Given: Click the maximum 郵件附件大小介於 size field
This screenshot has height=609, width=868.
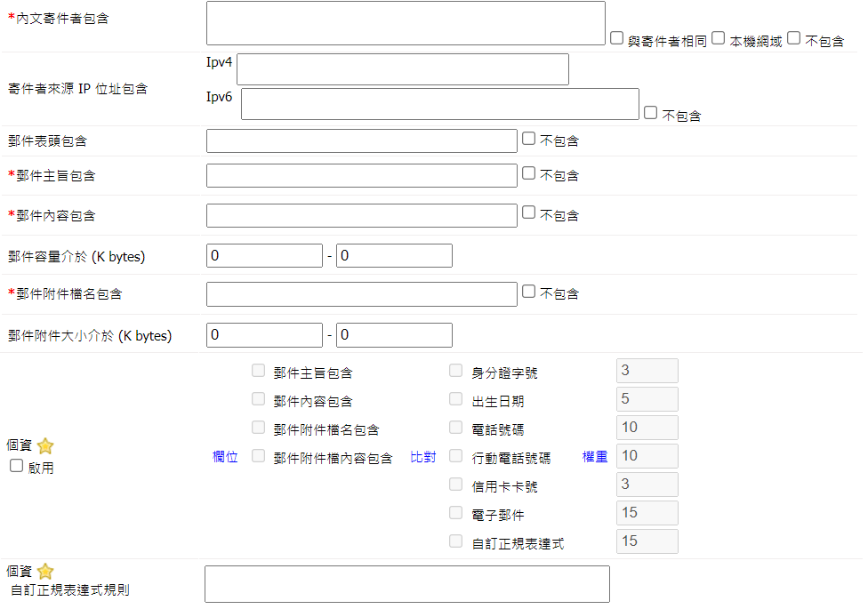Looking at the screenshot, I should coord(394,335).
